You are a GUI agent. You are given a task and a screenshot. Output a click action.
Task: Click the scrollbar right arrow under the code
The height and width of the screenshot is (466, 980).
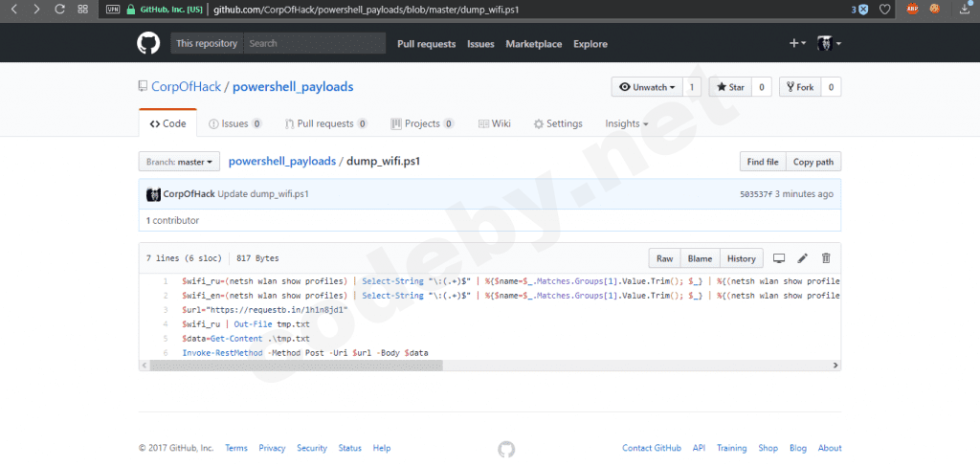[x=835, y=366]
